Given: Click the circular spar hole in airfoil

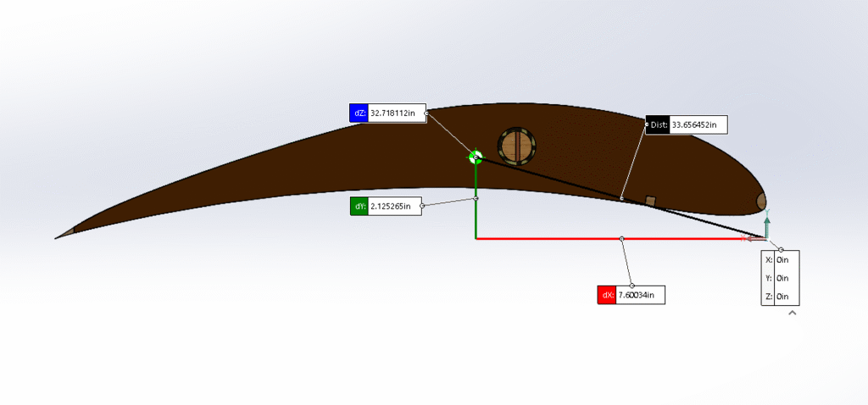Looking at the screenshot, I should click(516, 146).
